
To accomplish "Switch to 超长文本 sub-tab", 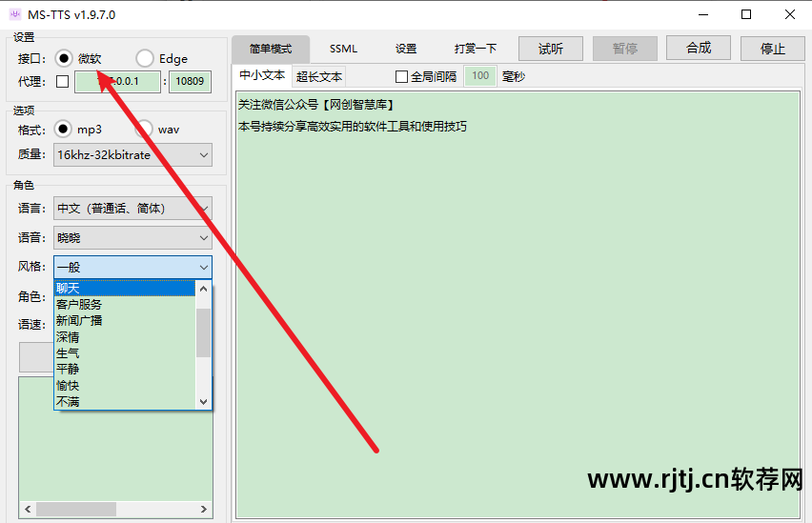I will pos(319,76).
